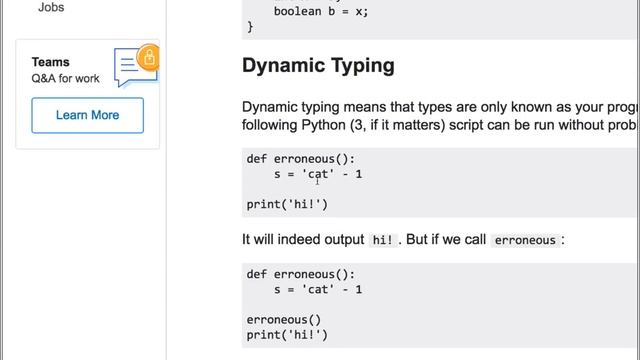This screenshot has height=360, width=640.
Task: Click the paragraph starting 'Dynamic typing means'
Action: tap(440, 116)
